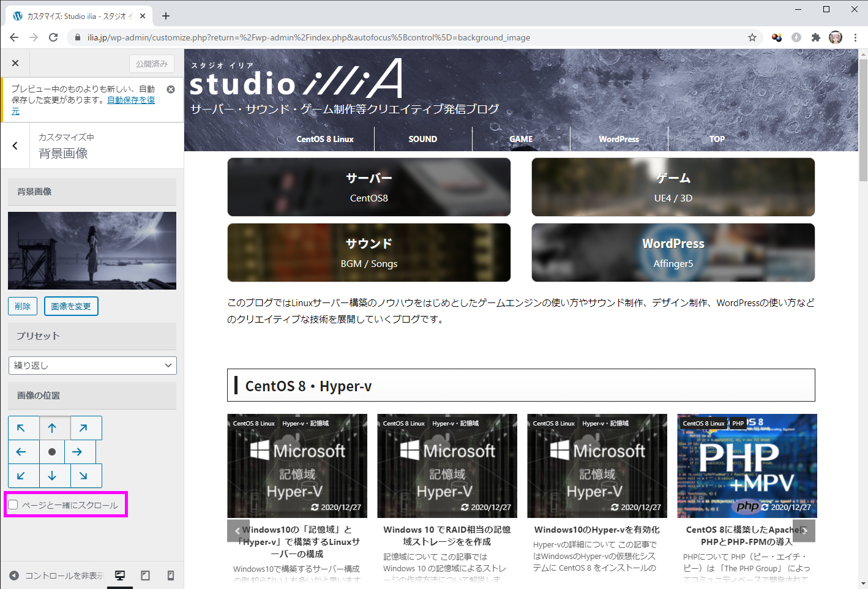Open a new browser tab
This screenshot has height=589, width=868.
coord(166,16)
